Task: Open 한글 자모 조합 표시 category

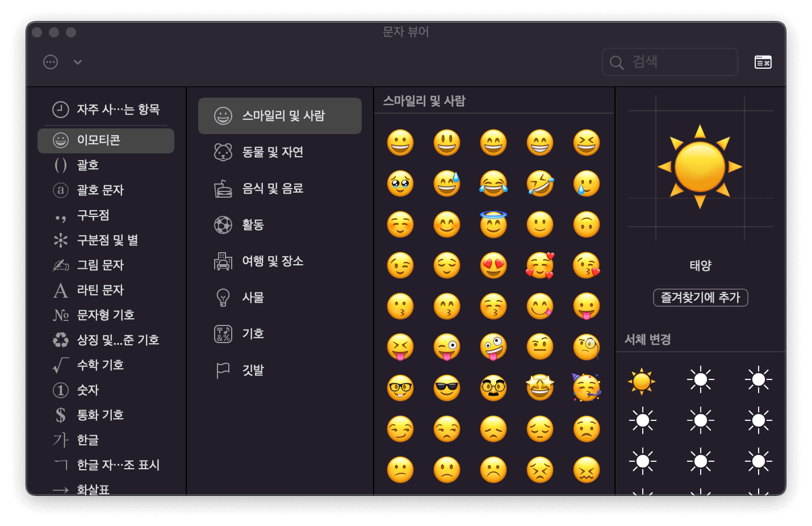Action: (x=106, y=465)
